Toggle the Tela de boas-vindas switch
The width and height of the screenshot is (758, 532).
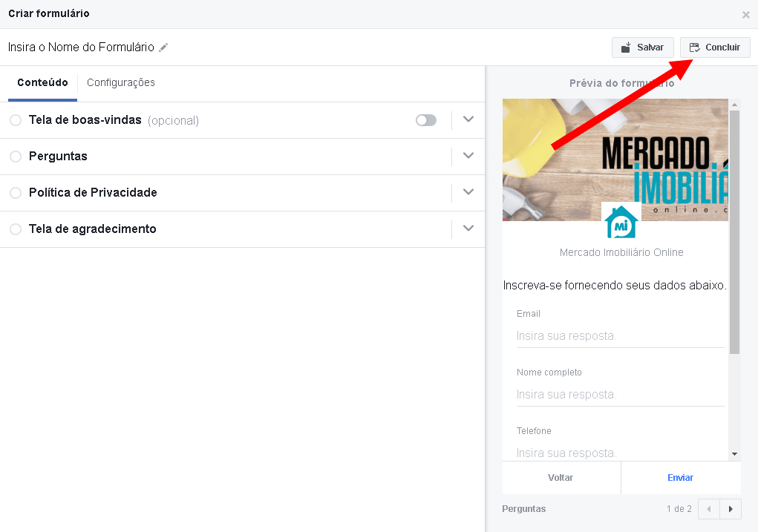click(x=426, y=120)
